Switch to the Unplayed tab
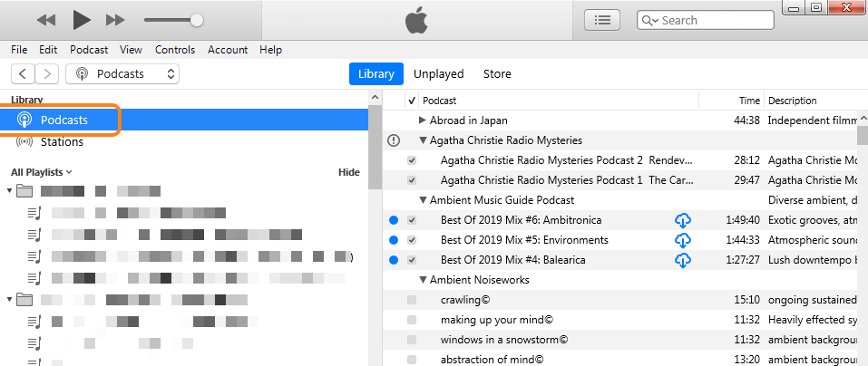Screen dimensions: 868x366 pos(438,74)
